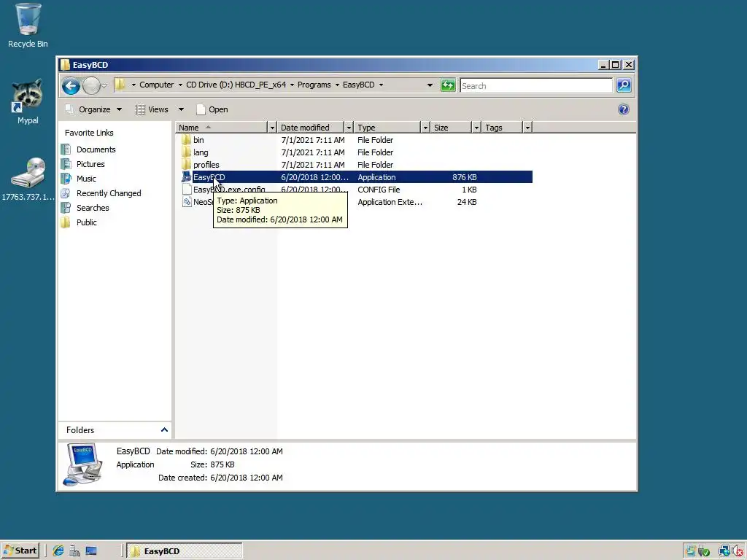747x560 pixels.
Task: Expand the CD Drive (D:) breadcrumb arrow
Action: [x=292, y=85]
